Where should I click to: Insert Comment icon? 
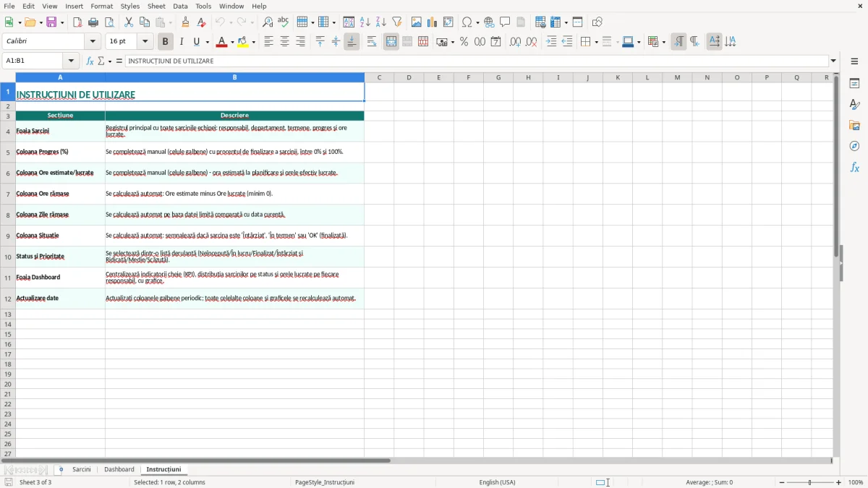click(506, 22)
